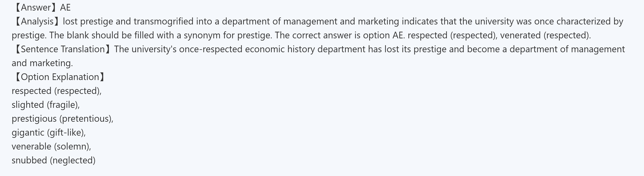Click the option slighted (fragile)
The height and width of the screenshot is (176, 644).
(x=46, y=105)
